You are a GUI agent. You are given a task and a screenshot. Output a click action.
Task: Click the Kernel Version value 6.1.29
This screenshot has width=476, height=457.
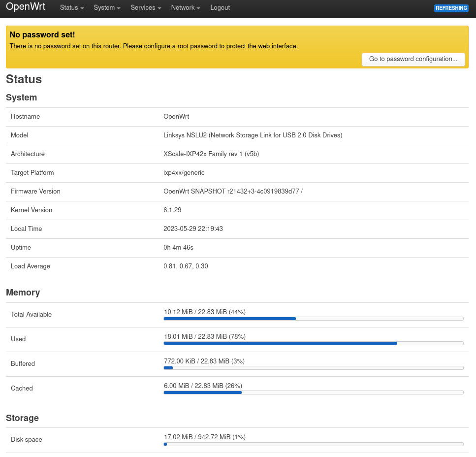click(172, 210)
